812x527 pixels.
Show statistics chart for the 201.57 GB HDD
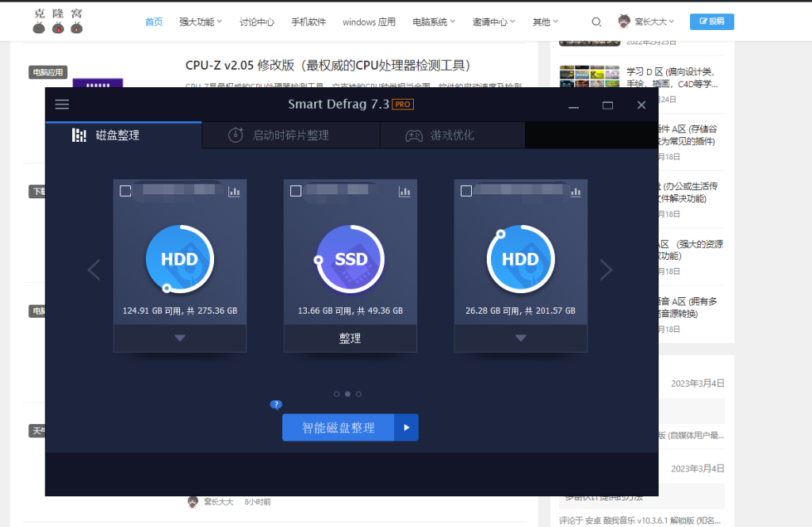[x=576, y=192]
